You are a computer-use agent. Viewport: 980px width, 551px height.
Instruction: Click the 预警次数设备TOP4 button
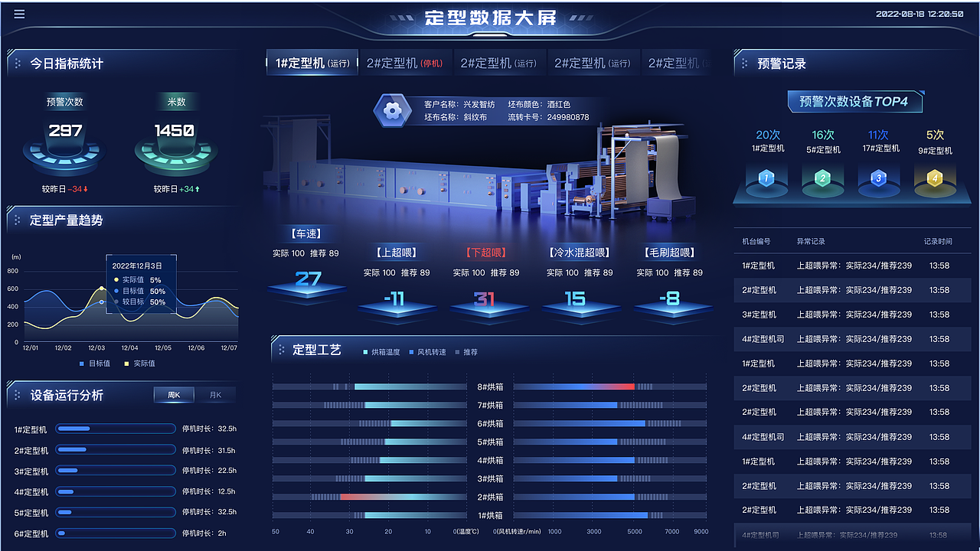(x=854, y=101)
